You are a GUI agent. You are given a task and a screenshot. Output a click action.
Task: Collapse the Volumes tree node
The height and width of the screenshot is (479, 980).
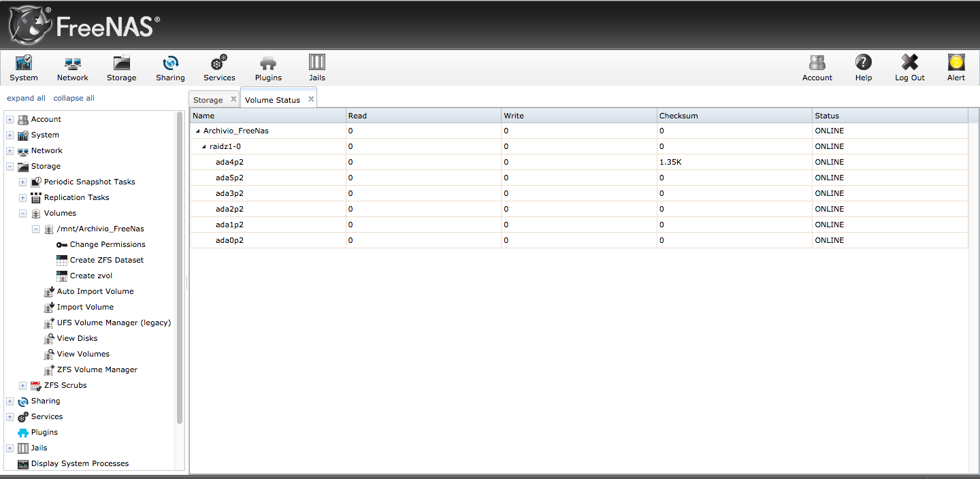[22, 213]
